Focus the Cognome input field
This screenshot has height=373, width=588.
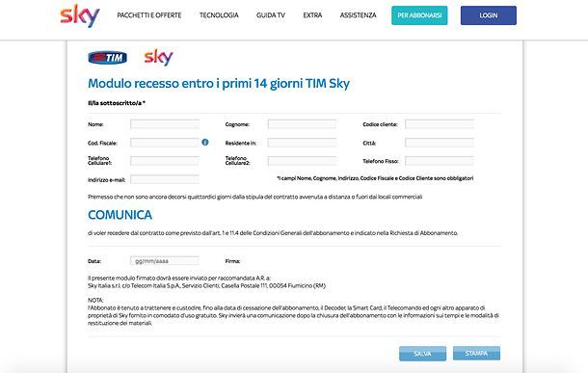[x=302, y=124]
